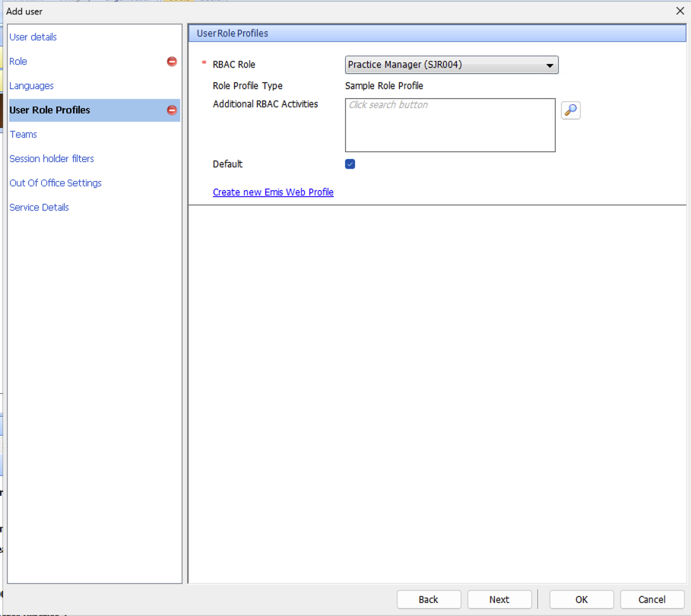Open the RBAC Role dropdown
Viewport: 691px width, 616px height.
[452, 65]
